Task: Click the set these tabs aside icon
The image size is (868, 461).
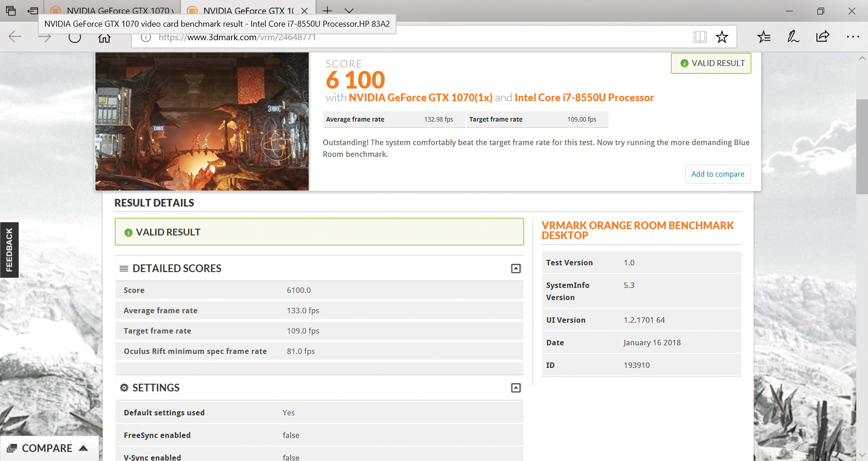Action: [x=33, y=11]
